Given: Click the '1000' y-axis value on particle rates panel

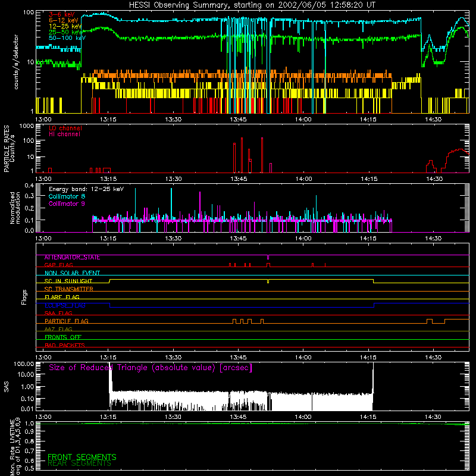Looking at the screenshot, I should point(27,126).
